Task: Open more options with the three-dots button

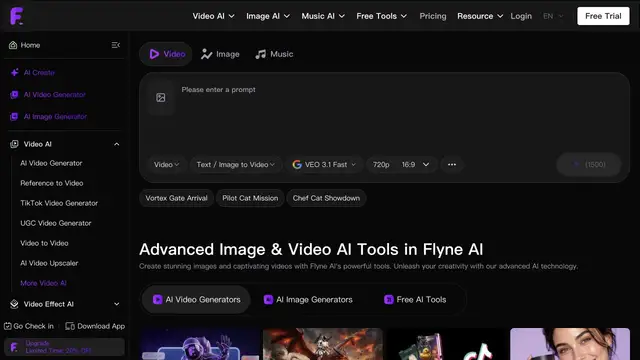Action: click(x=452, y=164)
